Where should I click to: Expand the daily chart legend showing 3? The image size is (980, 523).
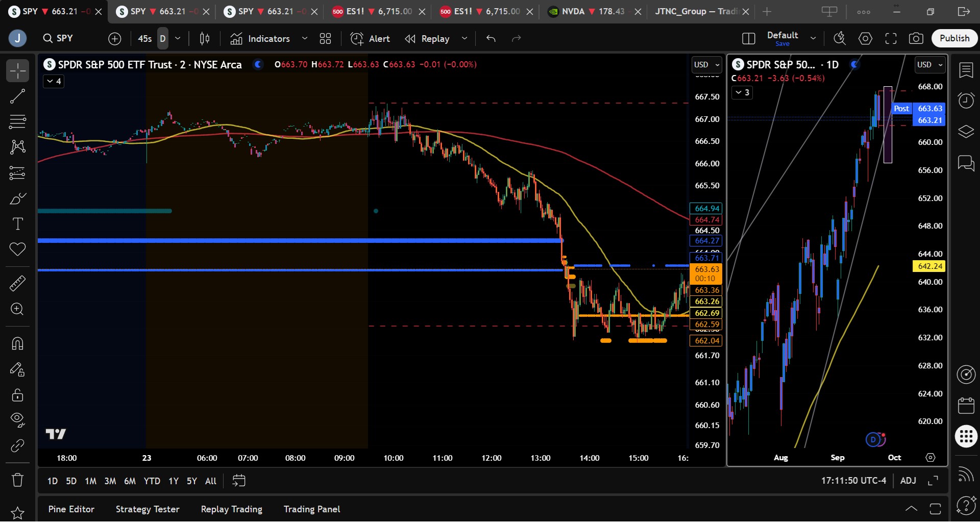tap(742, 92)
